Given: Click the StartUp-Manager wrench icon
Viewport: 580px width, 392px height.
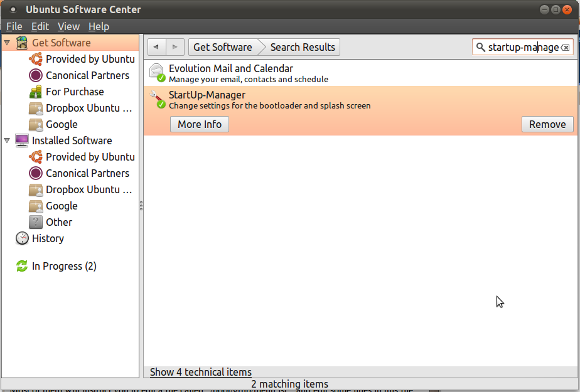Looking at the screenshot, I should pyautogui.click(x=157, y=99).
